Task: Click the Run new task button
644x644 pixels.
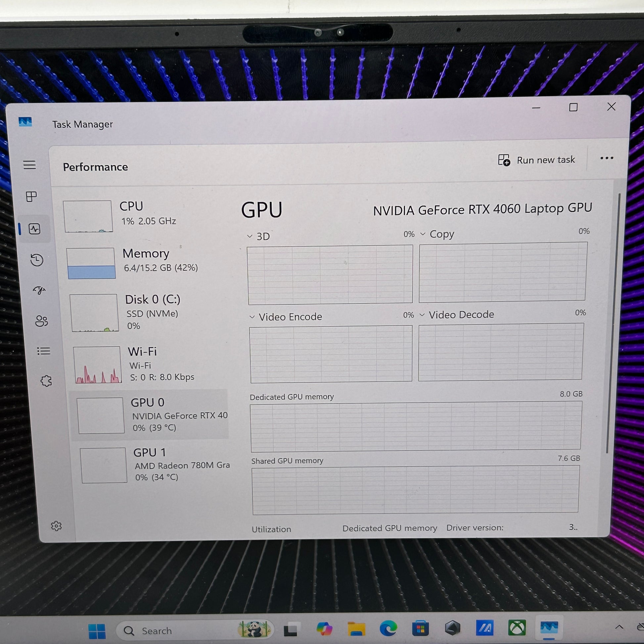Action: 537,160
